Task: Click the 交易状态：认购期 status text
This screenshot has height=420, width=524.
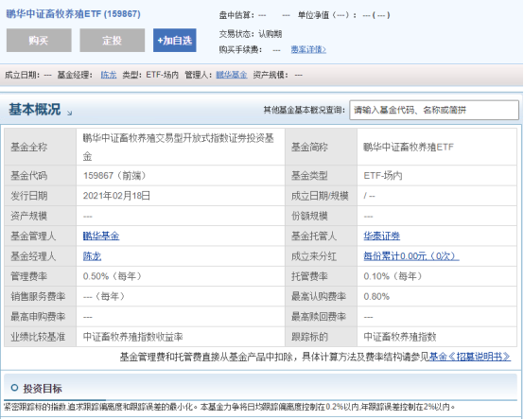Action: [x=251, y=34]
